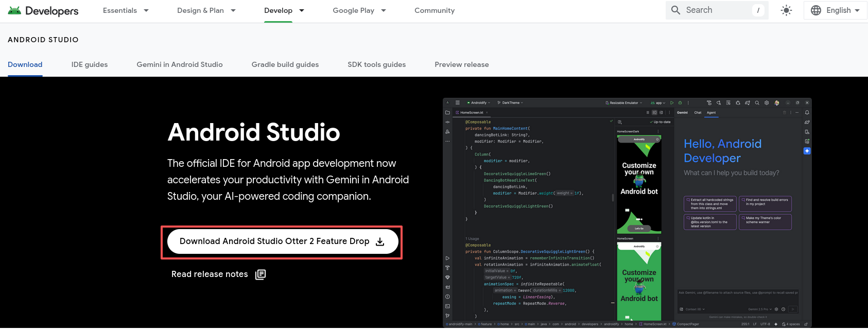
Task: Switch to the Gradle build guides tab
Action: pyautogui.click(x=285, y=64)
